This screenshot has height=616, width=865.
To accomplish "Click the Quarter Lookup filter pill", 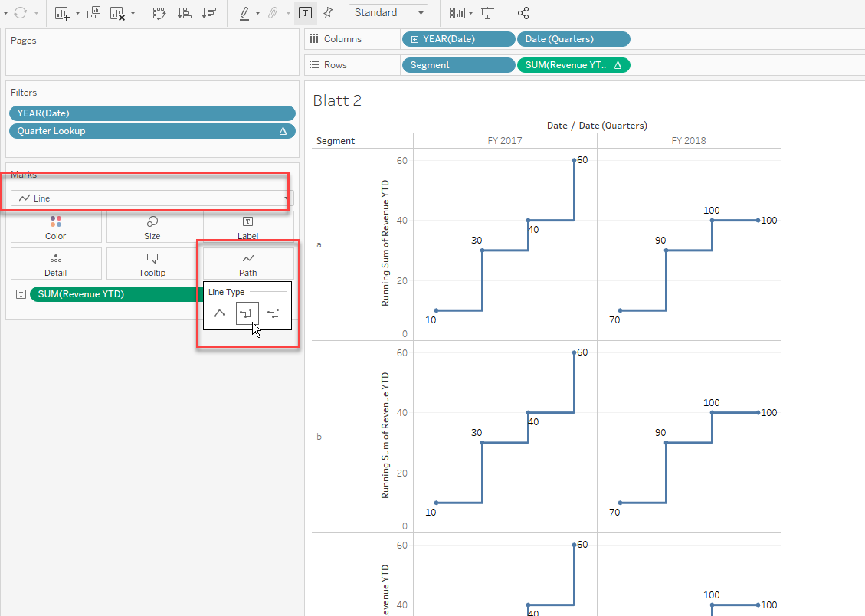I will pos(152,130).
